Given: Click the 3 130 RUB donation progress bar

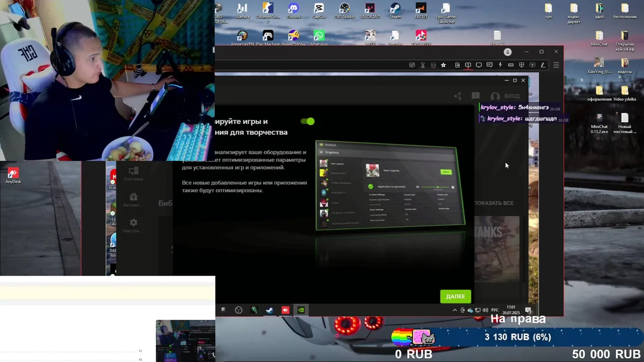Looking at the screenshot, I should click(518, 337).
